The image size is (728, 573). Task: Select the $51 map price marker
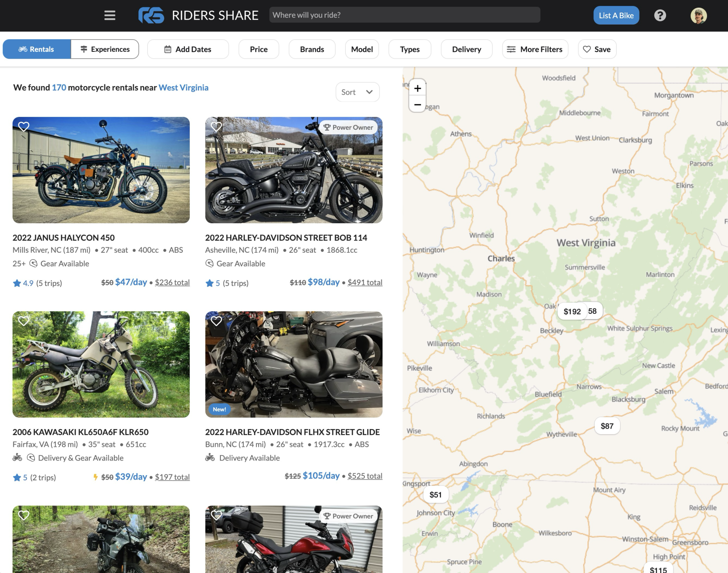point(436,495)
